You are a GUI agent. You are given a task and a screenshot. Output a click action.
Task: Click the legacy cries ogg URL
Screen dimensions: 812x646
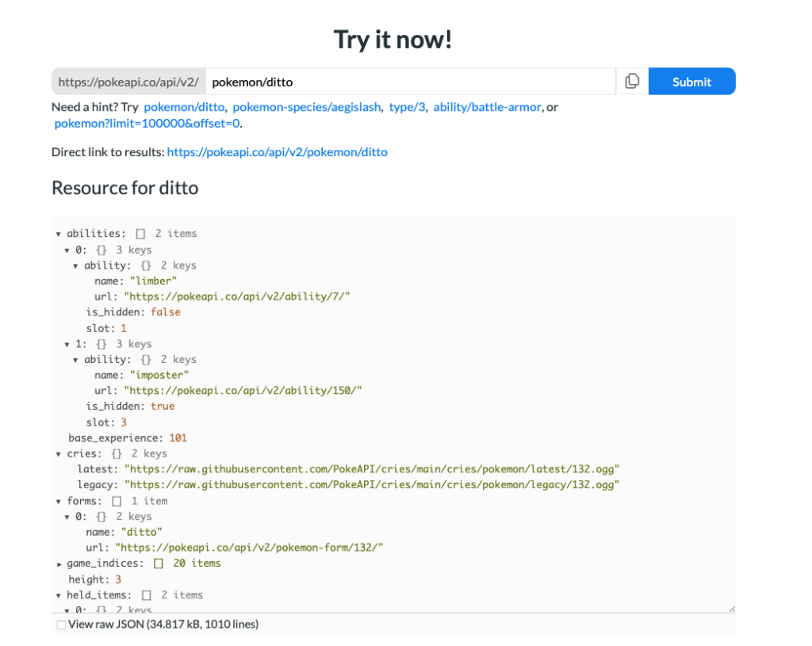coord(372,485)
